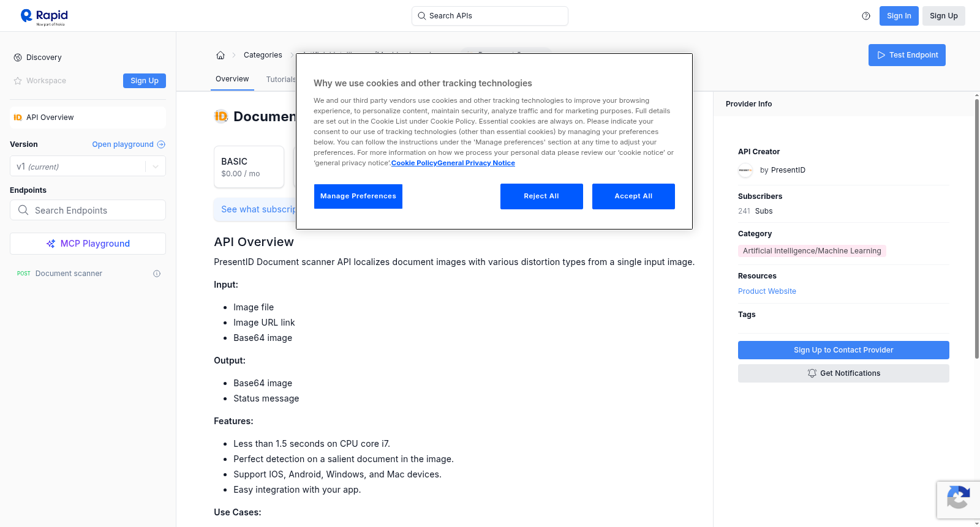The image size is (980, 527).
Task: Click the "by PresentID" creator text
Action: [783, 170]
